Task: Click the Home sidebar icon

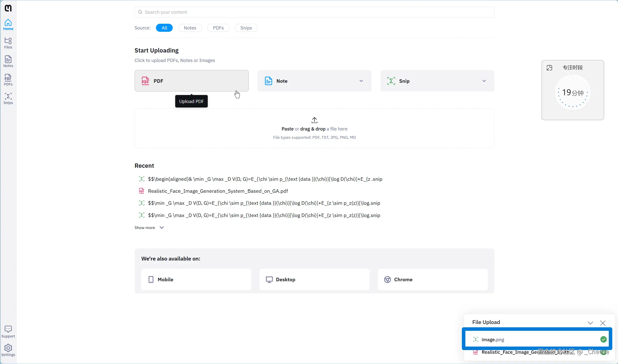Action: click(8, 24)
